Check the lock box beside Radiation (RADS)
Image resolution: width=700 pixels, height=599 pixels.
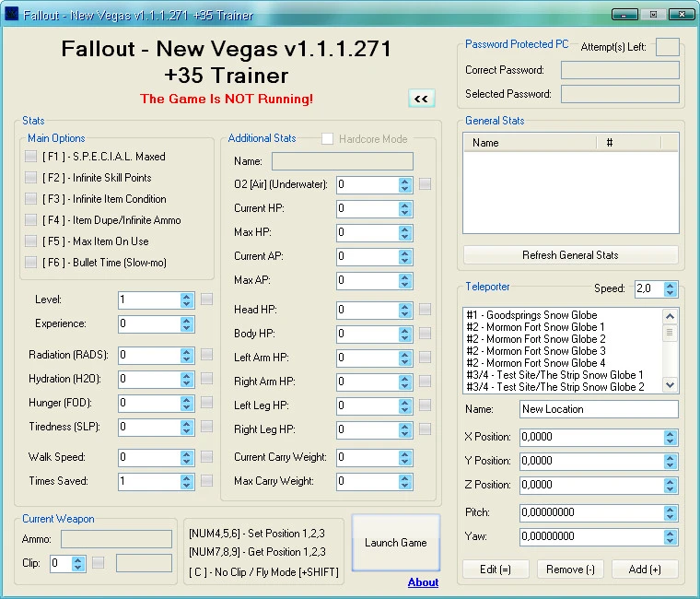click(x=206, y=355)
